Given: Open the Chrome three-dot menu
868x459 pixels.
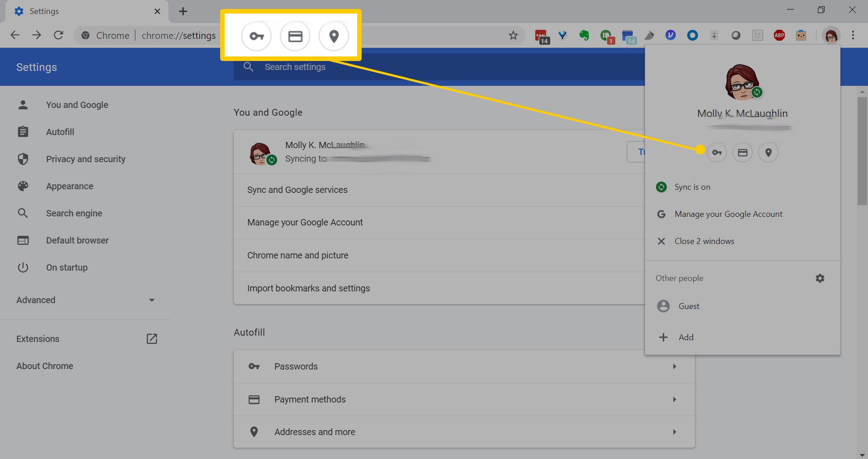Looking at the screenshot, I should tap(853, 35).
